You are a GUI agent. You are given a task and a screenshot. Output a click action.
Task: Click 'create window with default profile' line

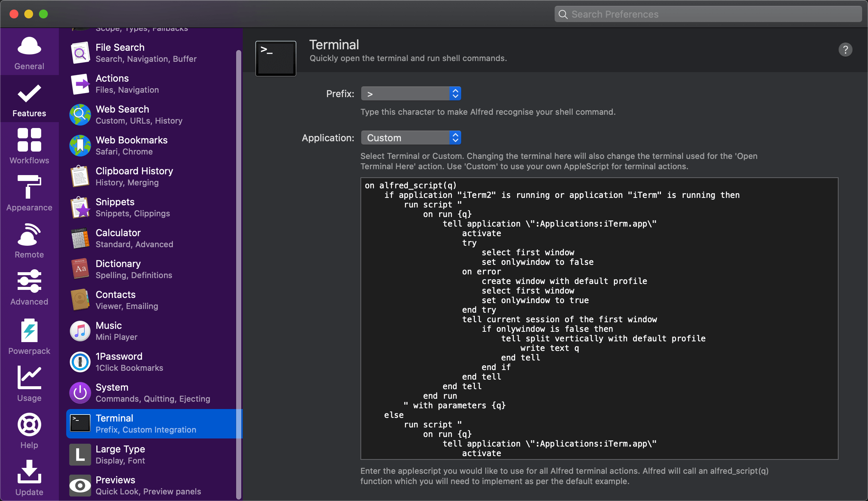point(564,281)
